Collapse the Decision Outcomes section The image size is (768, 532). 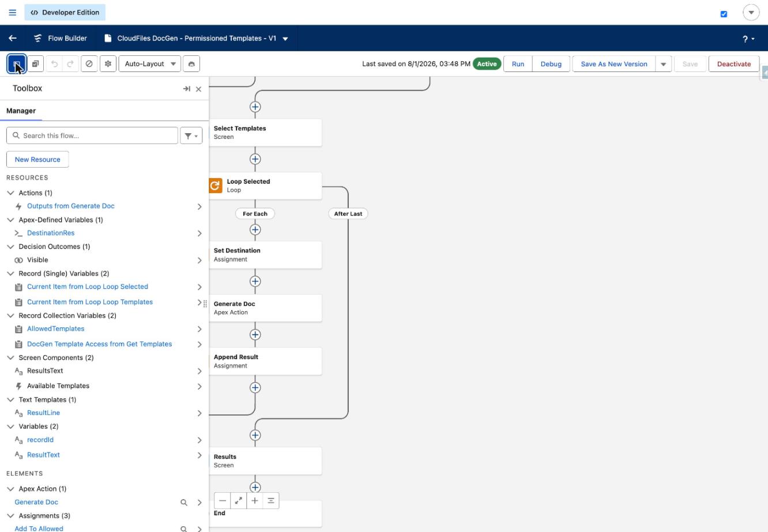[x=10, y=247]
